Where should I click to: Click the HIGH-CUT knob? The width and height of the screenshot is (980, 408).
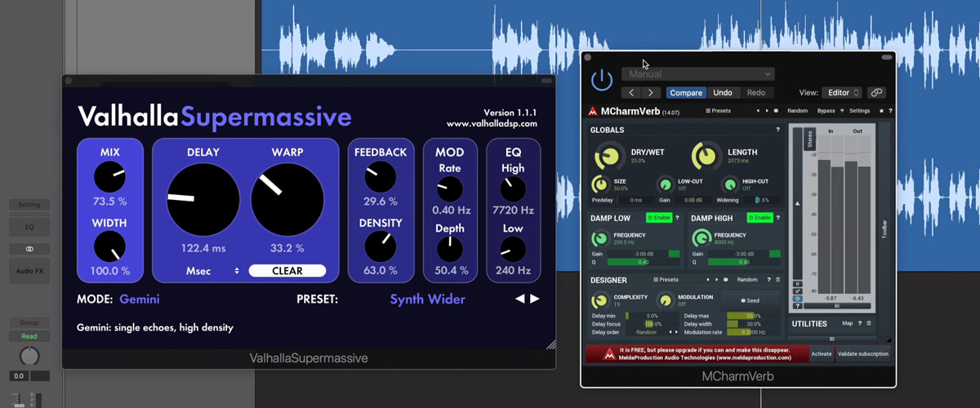[730, 185]
